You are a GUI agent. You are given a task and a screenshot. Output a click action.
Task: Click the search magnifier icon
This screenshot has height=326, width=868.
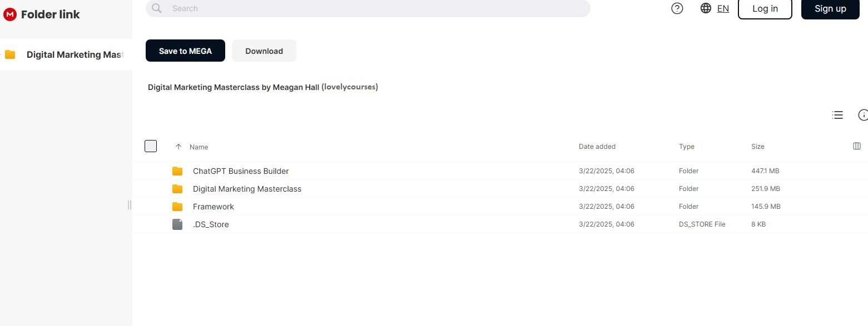[157, 8]
